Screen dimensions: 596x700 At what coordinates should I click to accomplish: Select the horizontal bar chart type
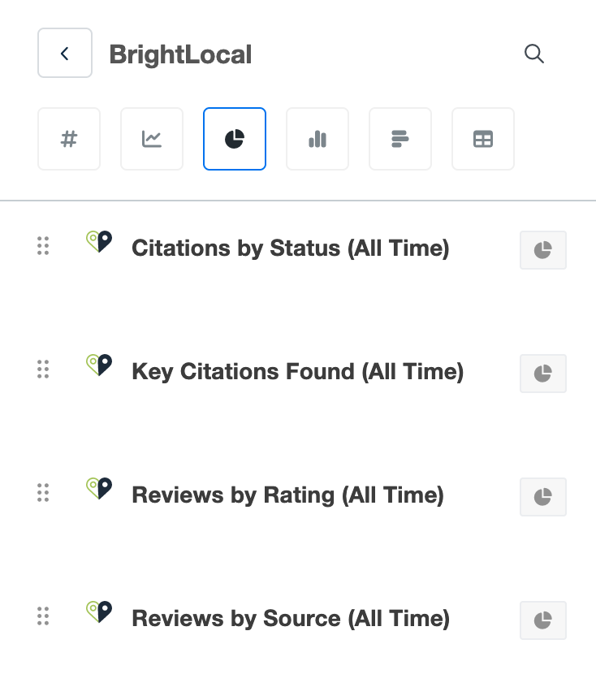(x=400, y=139)
